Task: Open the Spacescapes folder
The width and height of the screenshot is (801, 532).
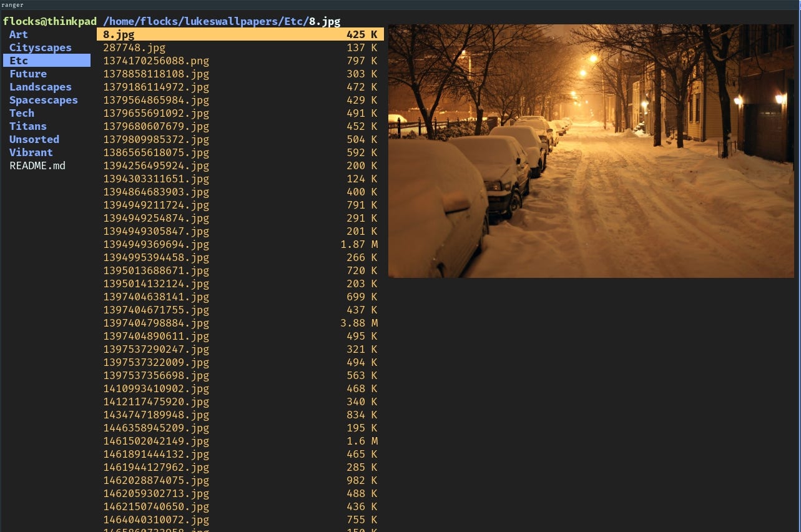Action: tap(43, 100)
